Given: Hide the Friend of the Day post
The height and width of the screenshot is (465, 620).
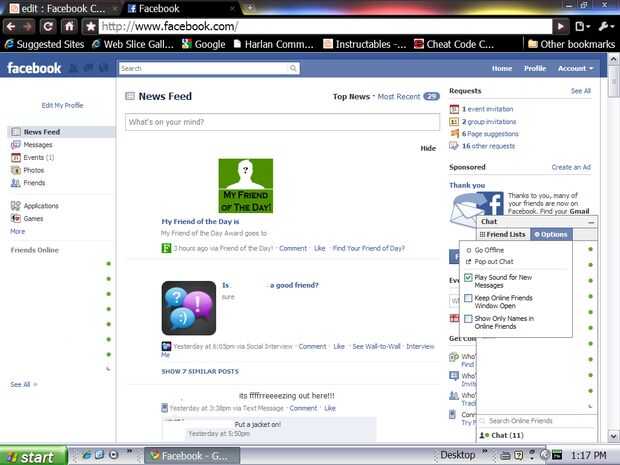Looking at the screenshot, I should click(428, 148).
